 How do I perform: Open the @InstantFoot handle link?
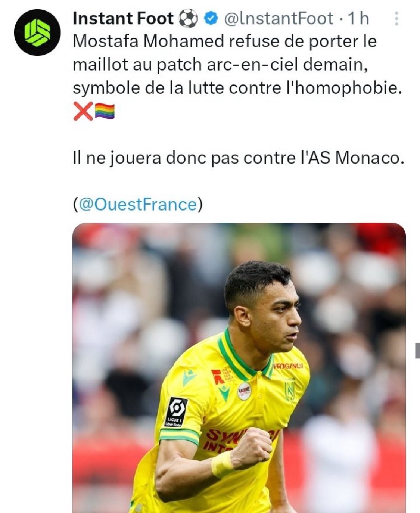279,19
